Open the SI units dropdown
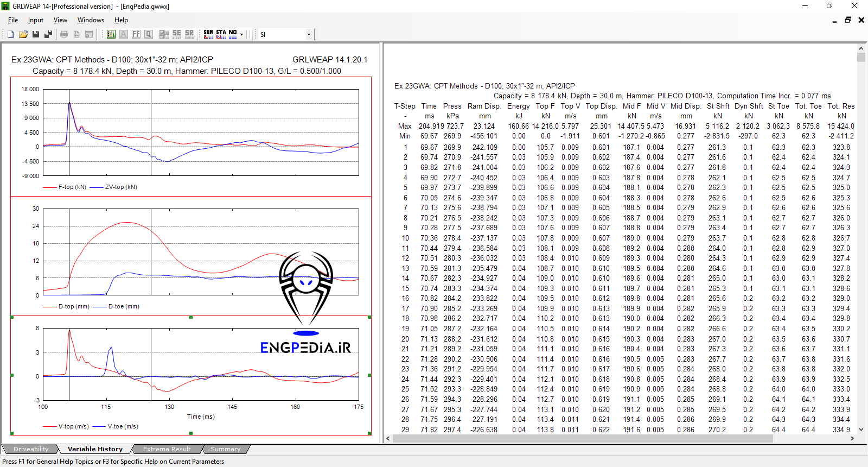This screenshot has width=868, height=467. (x=309, y=35)
